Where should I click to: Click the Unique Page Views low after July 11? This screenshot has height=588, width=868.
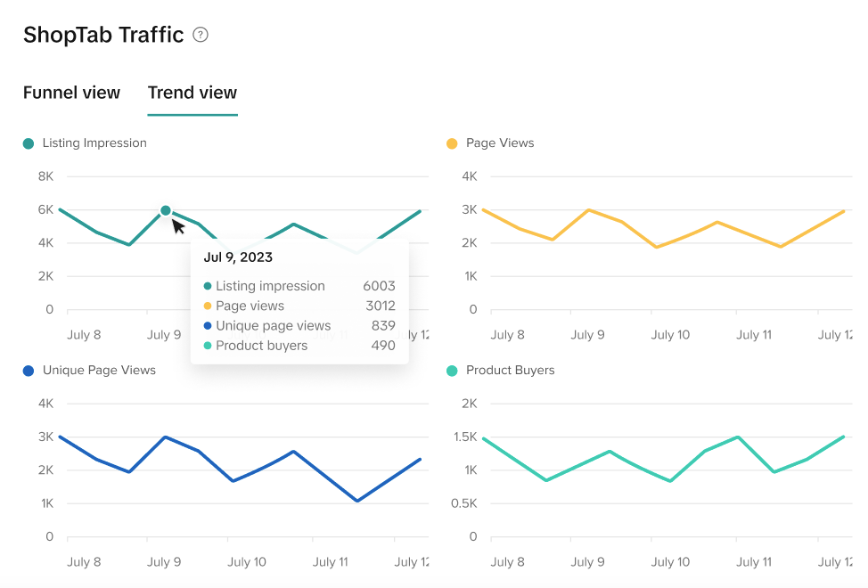[x=357, y=501]
